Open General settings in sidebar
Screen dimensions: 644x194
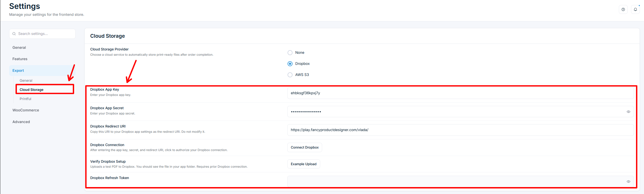coord(19,48)
